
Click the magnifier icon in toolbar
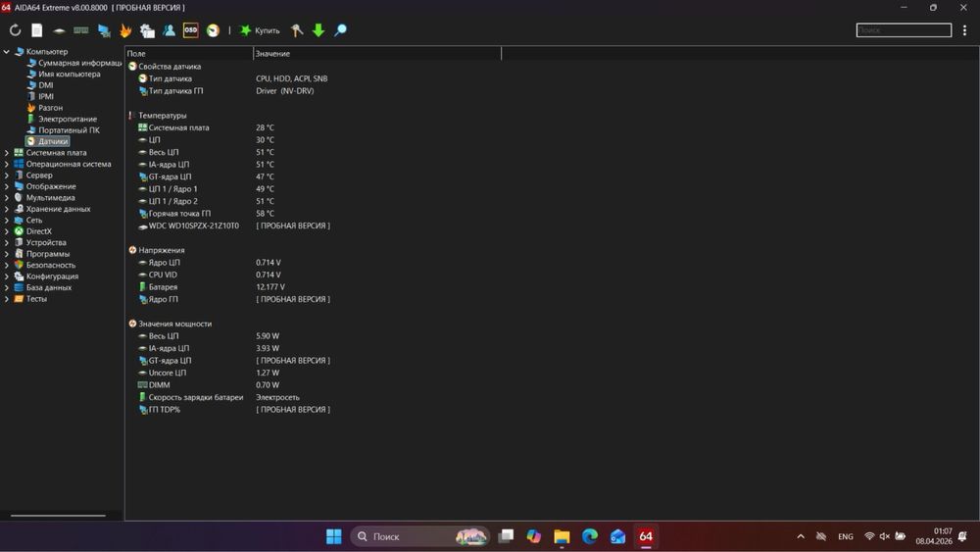[340, 30]
